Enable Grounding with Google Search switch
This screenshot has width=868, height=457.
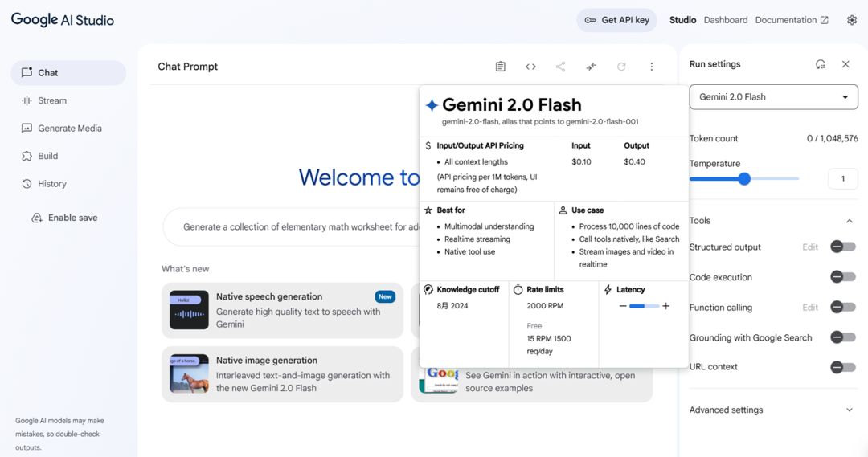[843, 337]
